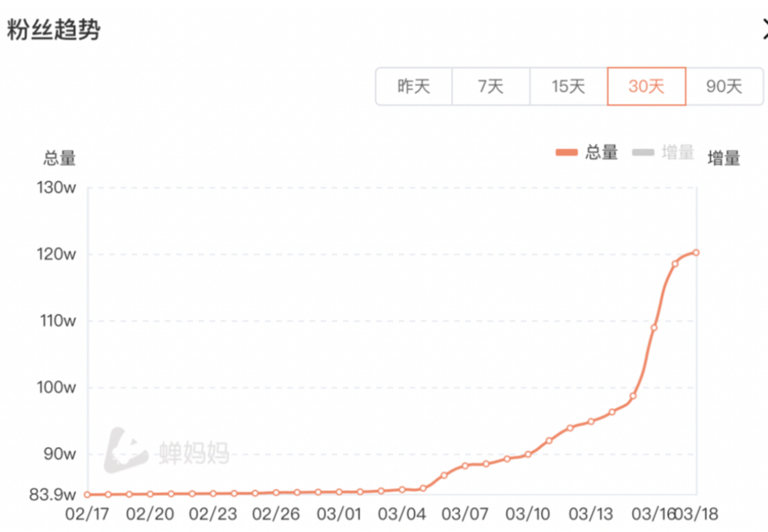
Task: Click the data point near 110w
Action: click(x=654, y=328)
